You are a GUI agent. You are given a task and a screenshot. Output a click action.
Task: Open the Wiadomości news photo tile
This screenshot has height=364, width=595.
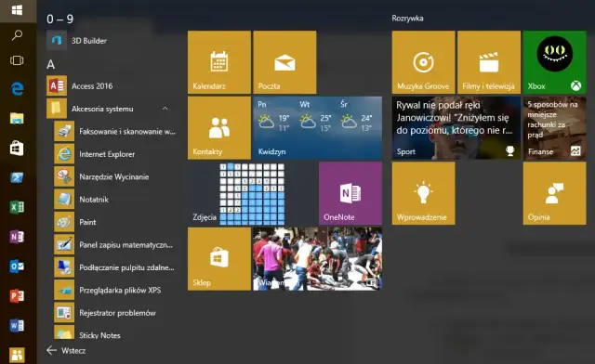click(318, 259)
